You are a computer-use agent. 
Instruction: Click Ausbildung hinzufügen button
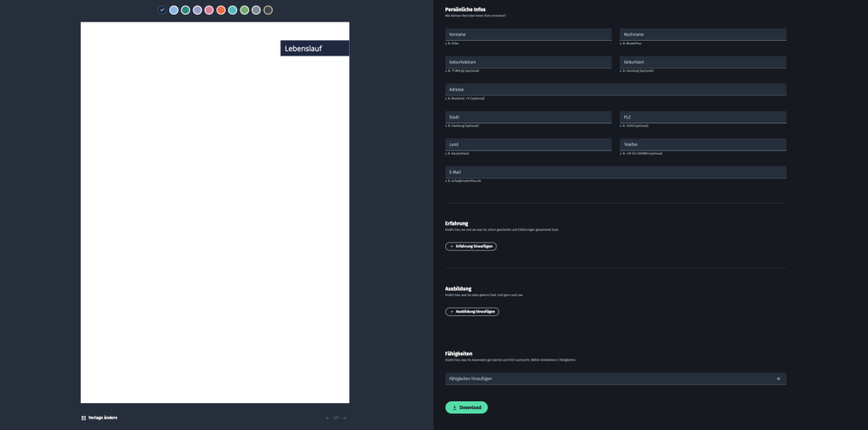pos(471,312)
